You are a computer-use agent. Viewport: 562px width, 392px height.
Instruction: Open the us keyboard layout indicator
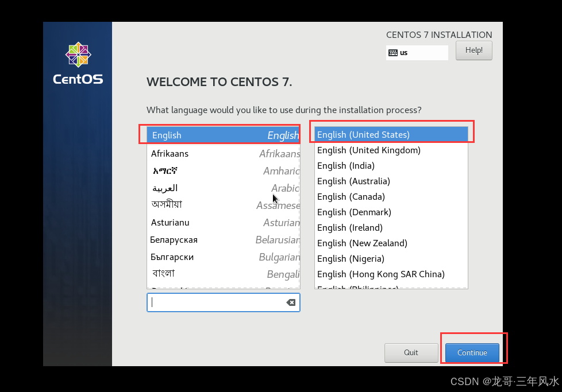pyautogui.click(x=417, y=53)
